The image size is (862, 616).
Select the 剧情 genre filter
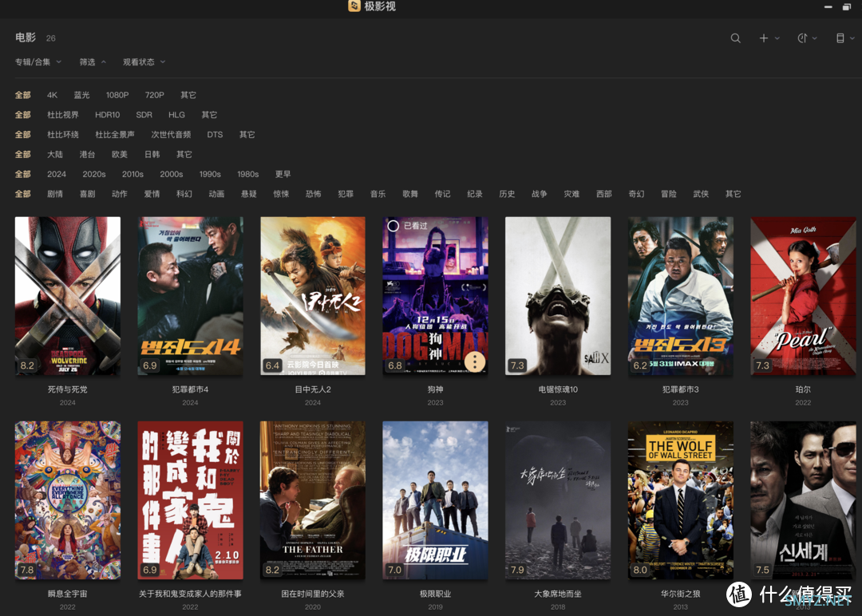coord(55,194)
